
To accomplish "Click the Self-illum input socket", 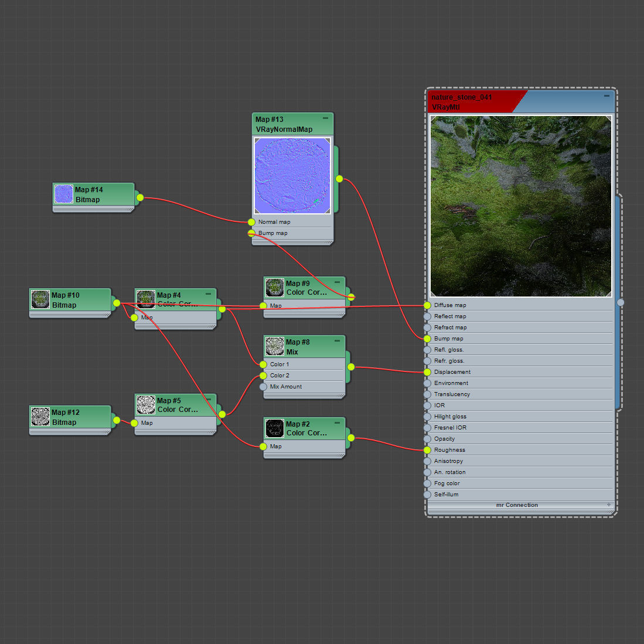I will click(428, 495).
